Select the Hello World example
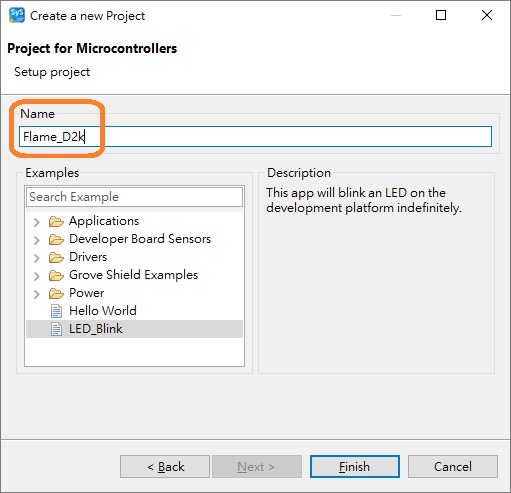This screenshot has width=511, height=493. pyautogui.click(x=103, y=311)
